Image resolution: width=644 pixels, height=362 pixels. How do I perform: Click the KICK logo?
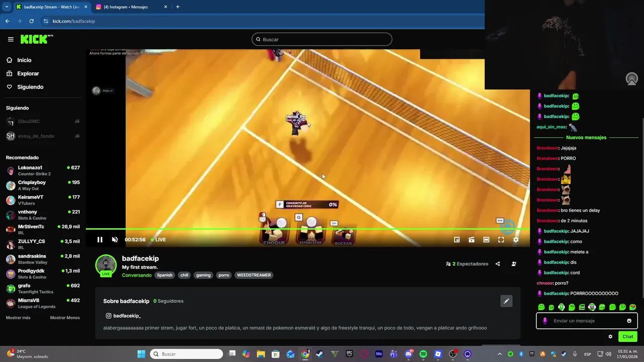pos(36,39)
